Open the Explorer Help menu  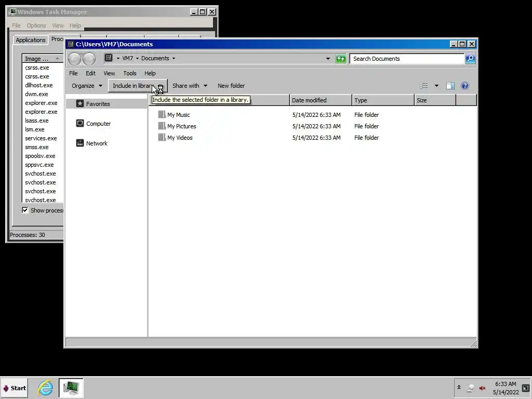pyautogui.click(x=150, y=73)
